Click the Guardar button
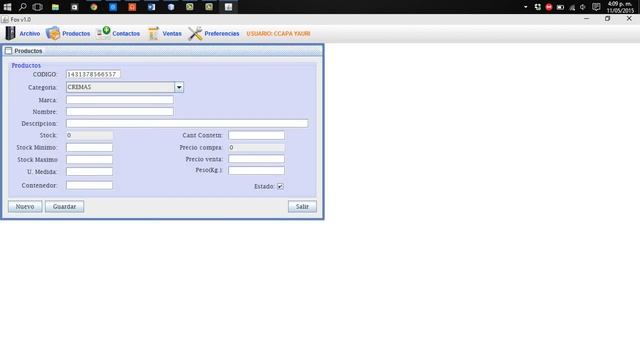Image resolution: width=640 pixels, height=360 pixels. pyautogui.click(x=64, y=207)
